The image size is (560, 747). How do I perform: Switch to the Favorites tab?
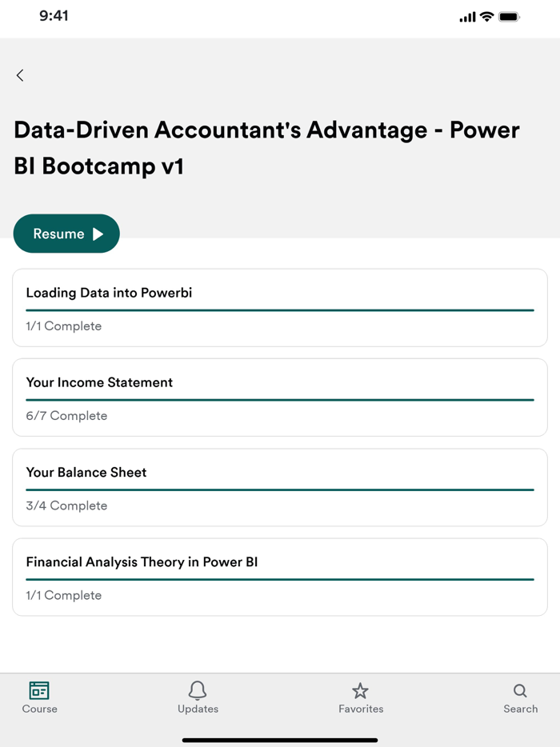pyautogui.click(x=361, y=698)
